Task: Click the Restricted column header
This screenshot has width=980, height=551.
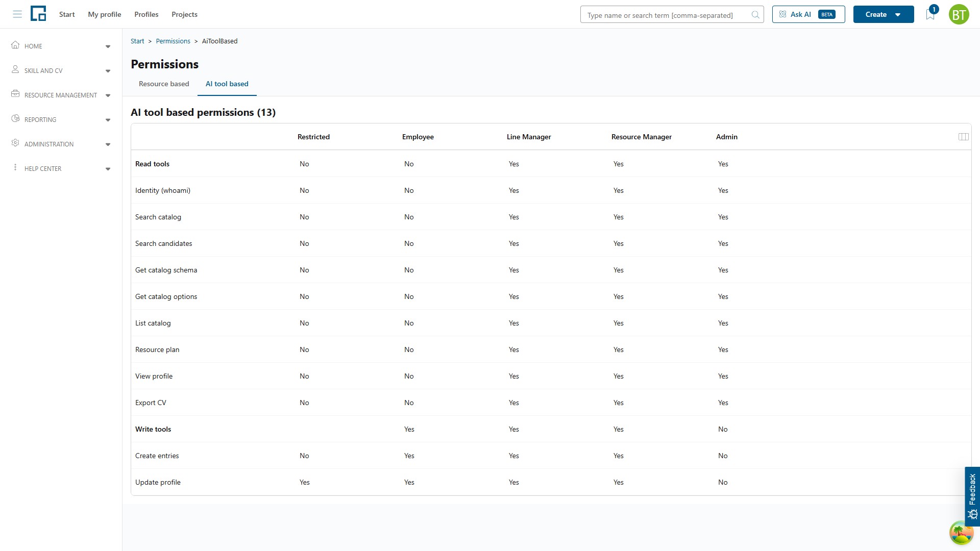Action: (x=313, y=137)
